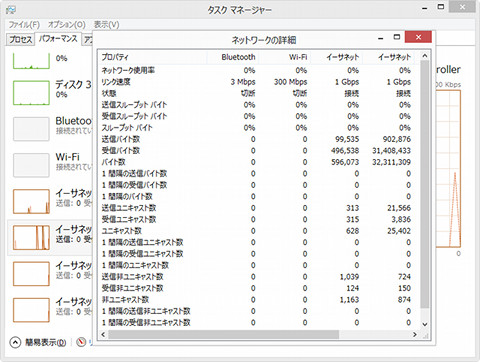
Task: Select the ディスク 3 graph thumbnail
Action: click(x=31, y=93)
